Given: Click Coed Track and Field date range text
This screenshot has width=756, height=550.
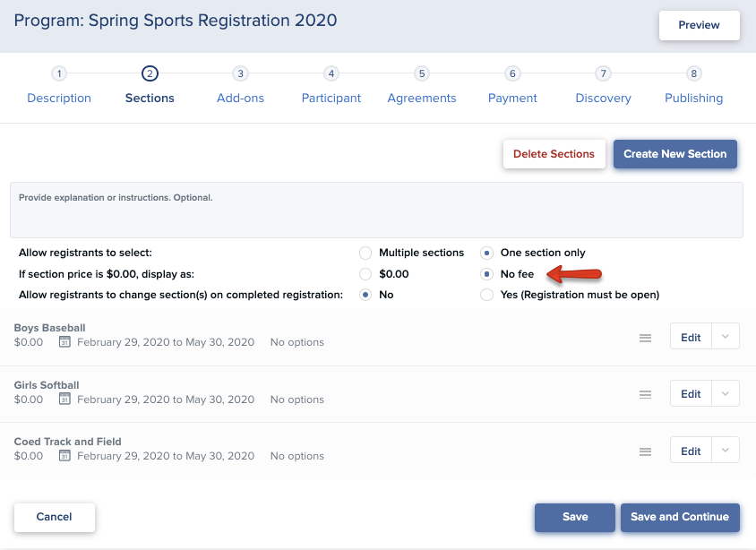Looking at the screenshot, I should coord(166,456).
